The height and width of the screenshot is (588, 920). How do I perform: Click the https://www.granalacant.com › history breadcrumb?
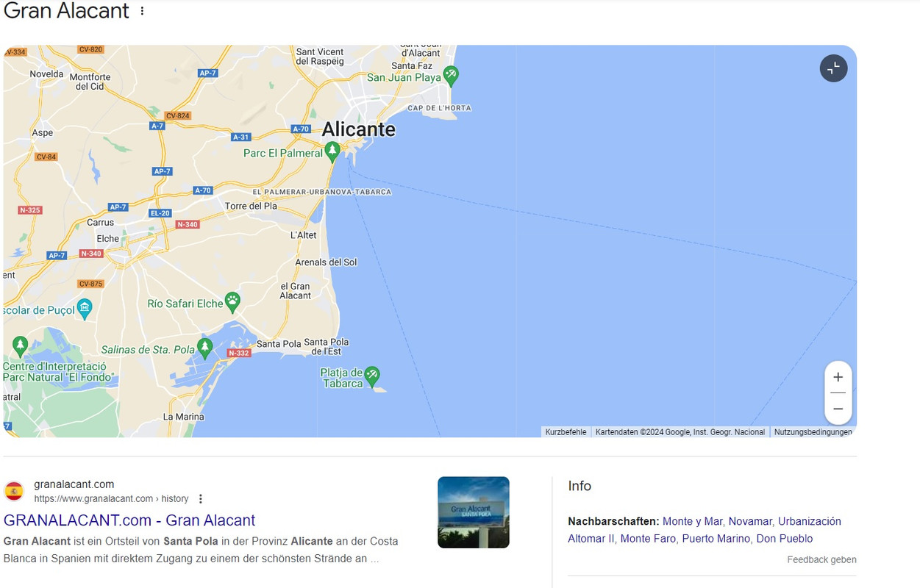111,498
